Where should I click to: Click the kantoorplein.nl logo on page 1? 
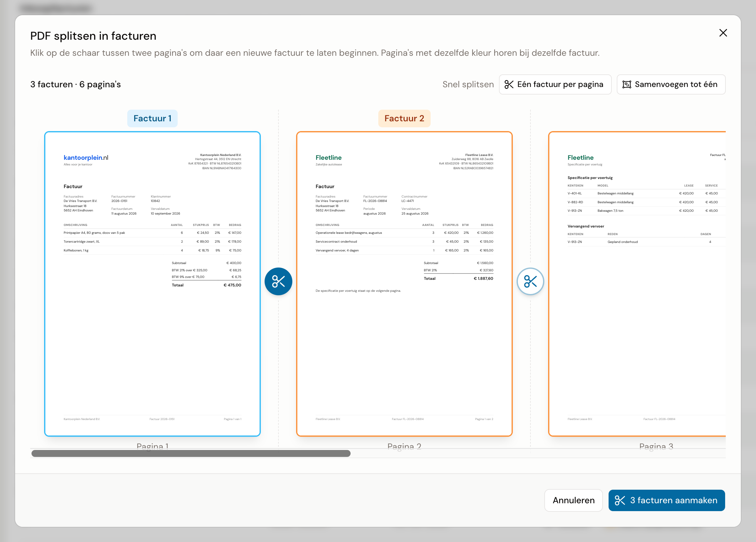click(86, 158)
